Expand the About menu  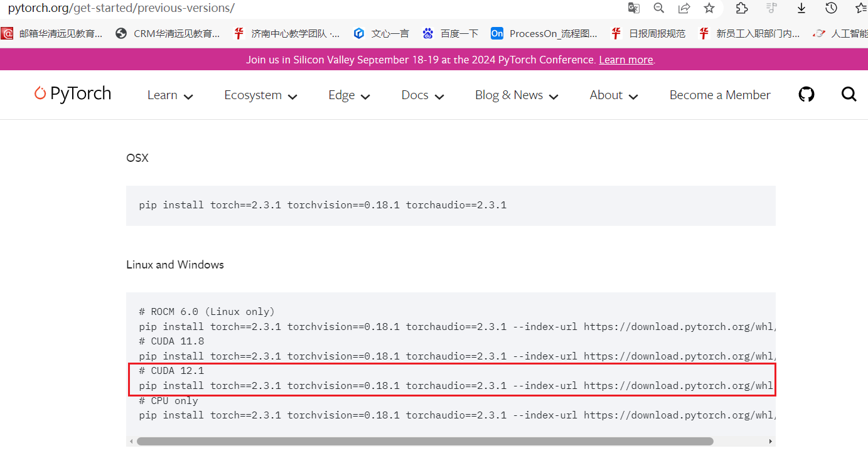point(614,95)
